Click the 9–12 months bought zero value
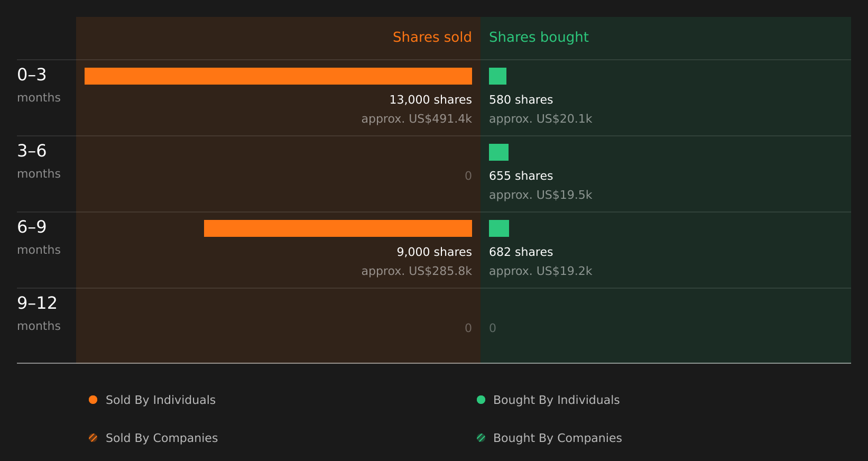This screenshot has height=461, width=868. coord(493,328)
